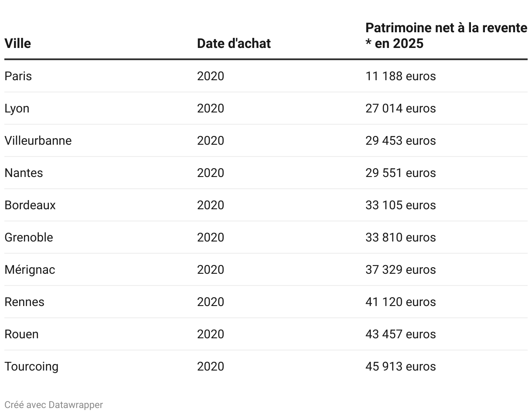The height and width of the screenshot is (415, 532).
Task: Click the 11 188 euros value
Action: (x=401, y=76)
